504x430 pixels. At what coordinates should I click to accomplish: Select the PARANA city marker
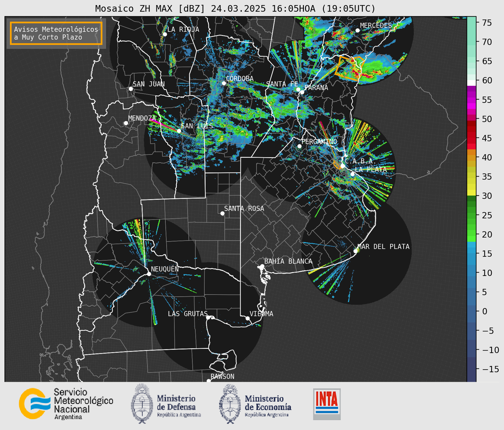point(302,92)
